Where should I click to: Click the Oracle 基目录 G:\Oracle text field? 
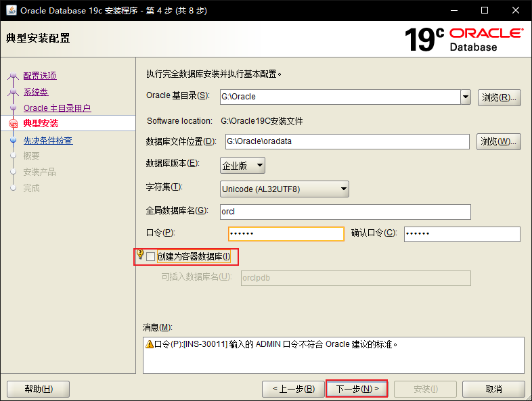pos(340,97)
